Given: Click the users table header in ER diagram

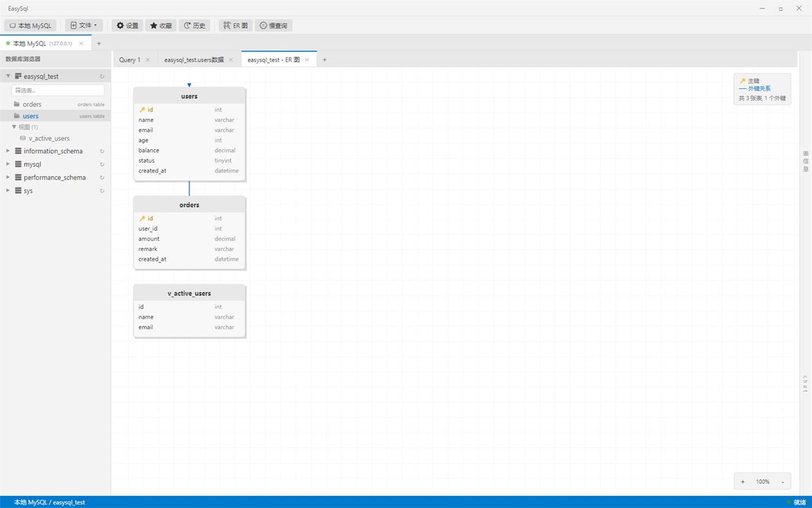Looking at the screenshot, I should [189, 96].
